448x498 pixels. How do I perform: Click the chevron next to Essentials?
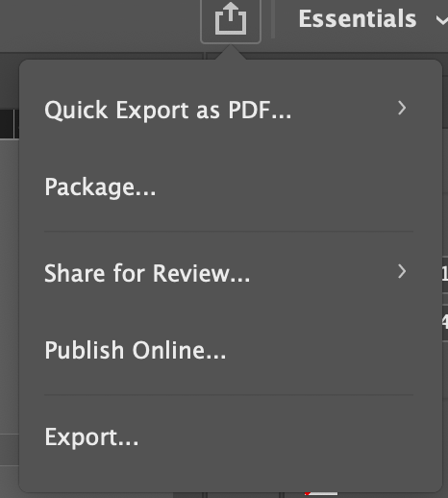(x=442, y=20)
